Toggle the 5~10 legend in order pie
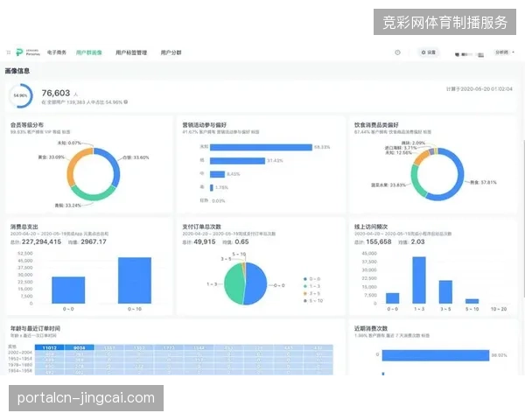 (313, 301)
